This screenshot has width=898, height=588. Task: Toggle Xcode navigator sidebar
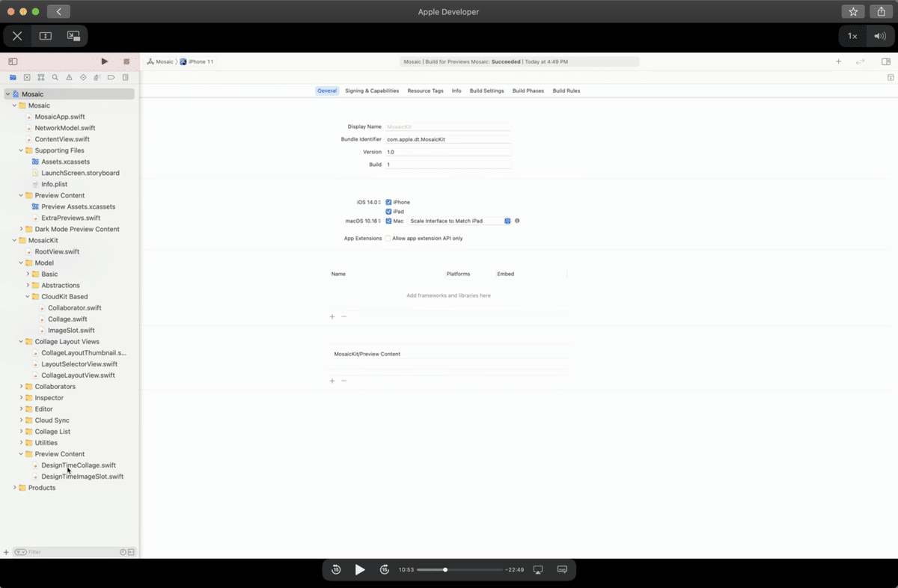tap(13, 61)
